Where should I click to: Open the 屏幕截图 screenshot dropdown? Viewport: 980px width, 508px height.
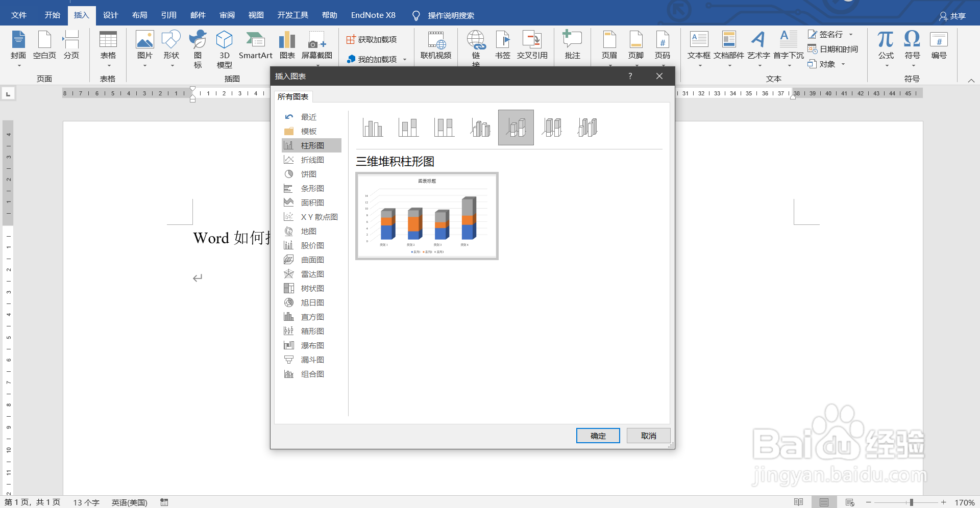pyautogui.click(x=317, y=49)
